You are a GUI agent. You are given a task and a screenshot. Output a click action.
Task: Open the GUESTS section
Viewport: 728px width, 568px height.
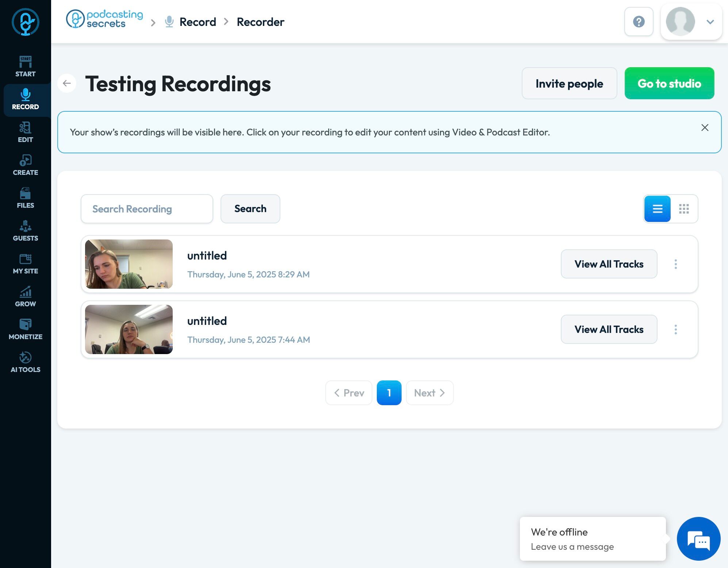pos(25,231)
